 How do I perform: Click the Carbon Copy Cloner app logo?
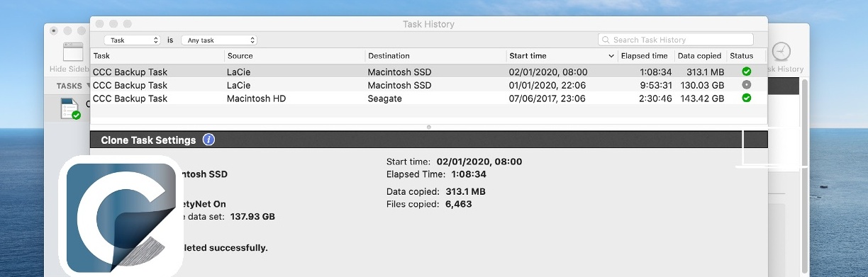tap(121, 216)
